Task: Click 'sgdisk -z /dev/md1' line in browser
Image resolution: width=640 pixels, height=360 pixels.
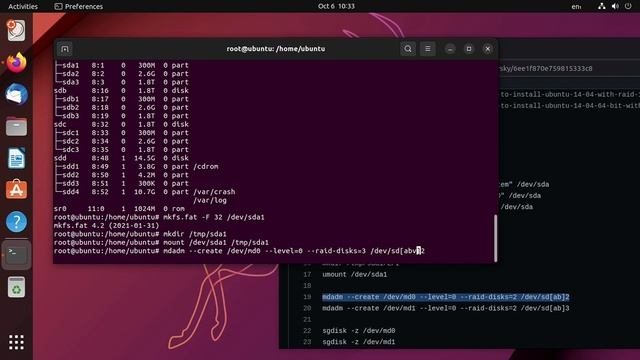Action: coord(358,342)
